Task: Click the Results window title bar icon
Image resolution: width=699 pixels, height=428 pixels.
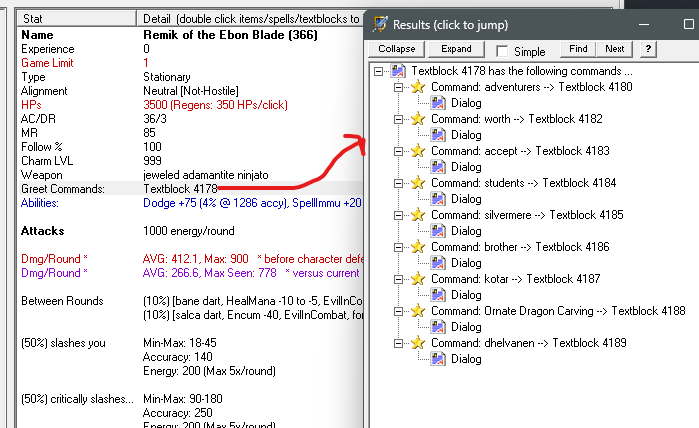Action: point(380,24)
